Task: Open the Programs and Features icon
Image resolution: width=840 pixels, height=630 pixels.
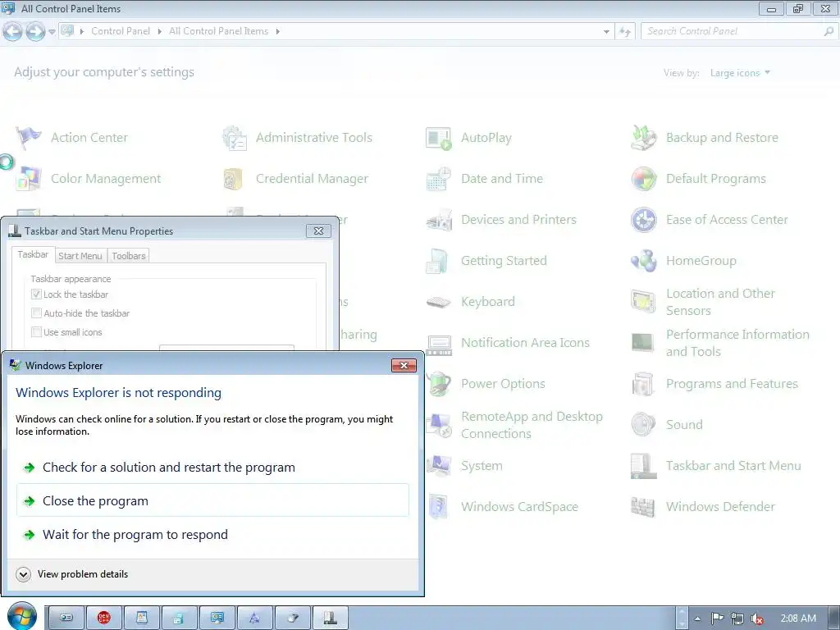Action: click(x=643, y=384)
